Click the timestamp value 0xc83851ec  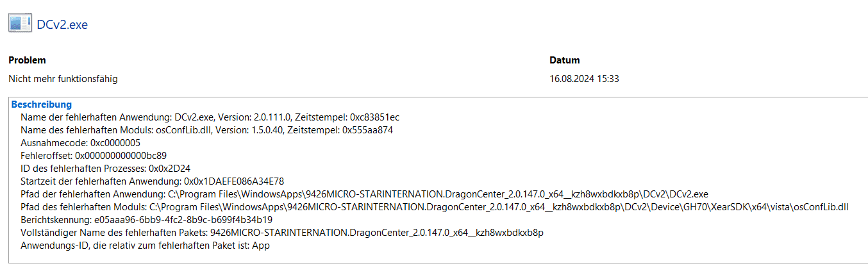(x=375, y=117)
